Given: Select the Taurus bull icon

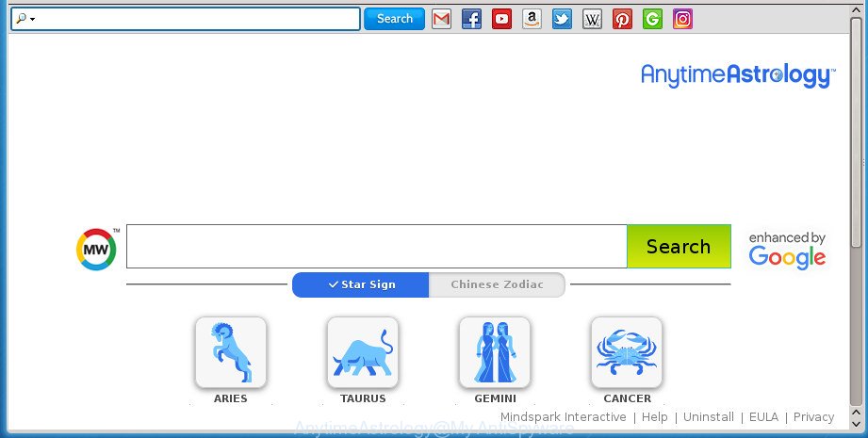Looking at the screenshot, I should point(363,352).
